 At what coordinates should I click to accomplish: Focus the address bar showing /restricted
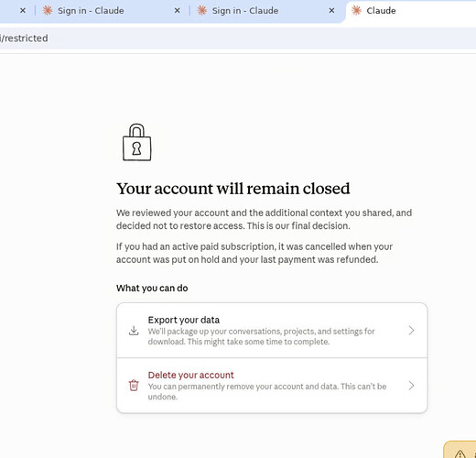pos(238,38)
